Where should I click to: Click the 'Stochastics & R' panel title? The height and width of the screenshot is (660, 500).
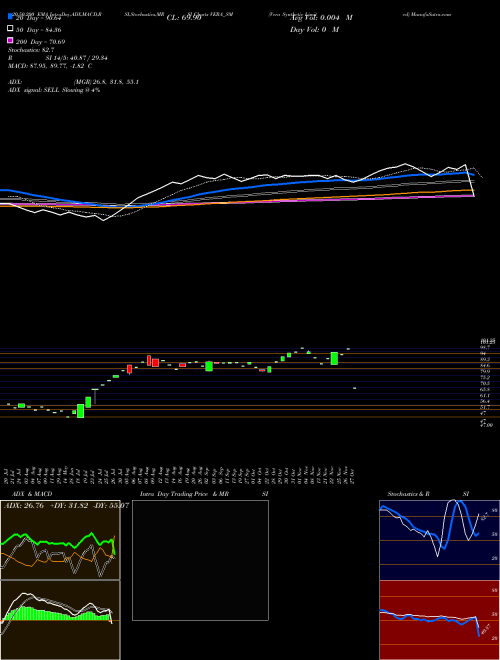coord(409,494)
